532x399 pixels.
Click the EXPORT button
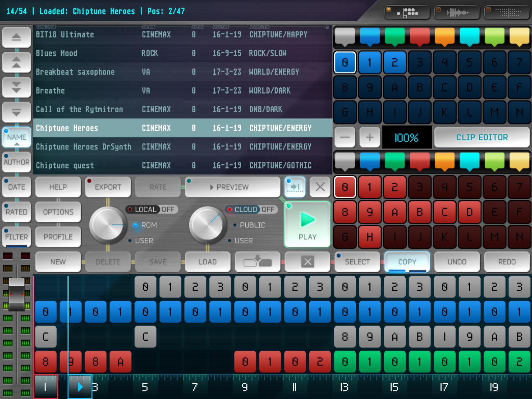(x=108, y=187)
